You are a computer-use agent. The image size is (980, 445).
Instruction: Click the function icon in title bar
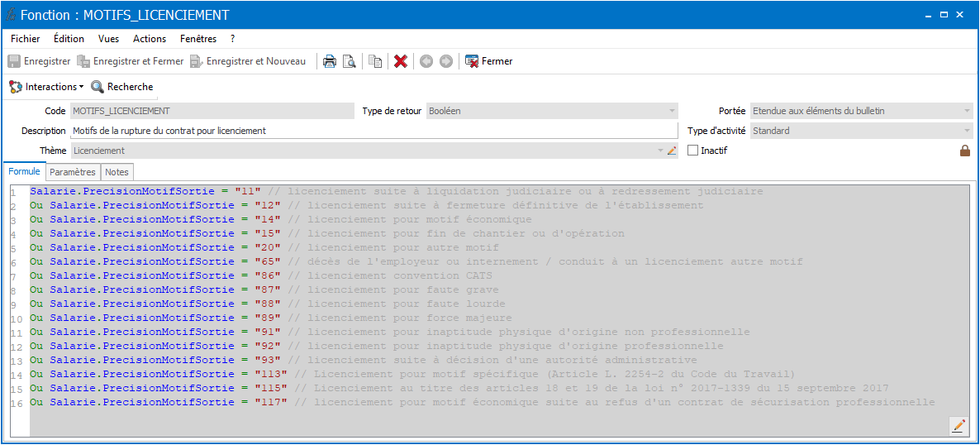coord(11,14)
